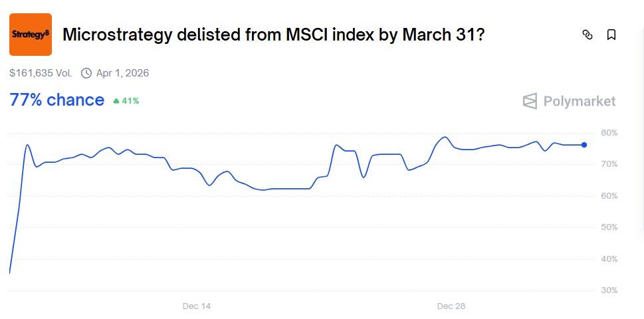Click the green up-triangle change indicator

(116, 101)
